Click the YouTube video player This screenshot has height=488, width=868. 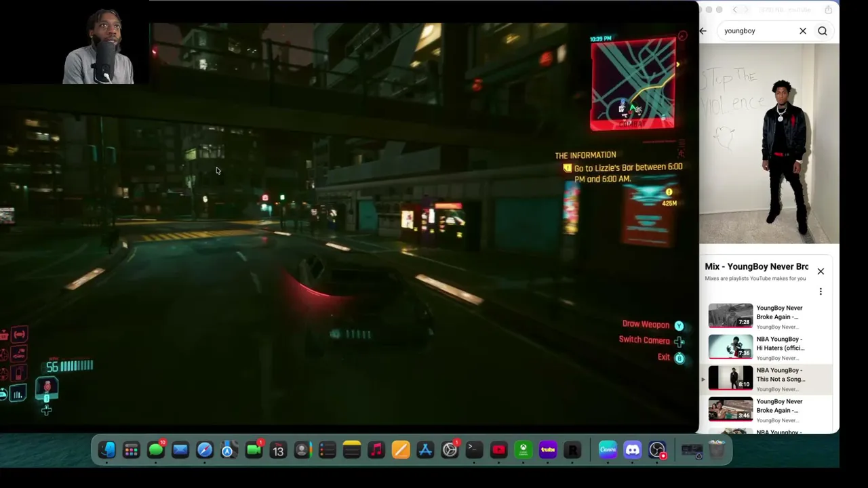pos(769,144)
